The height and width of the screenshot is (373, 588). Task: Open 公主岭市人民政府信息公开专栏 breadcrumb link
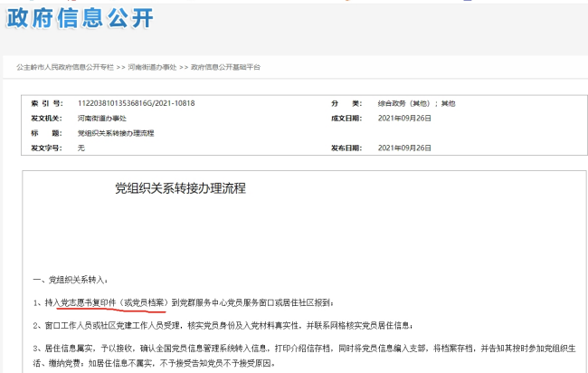pyautogui.click(x=65, y=68)
